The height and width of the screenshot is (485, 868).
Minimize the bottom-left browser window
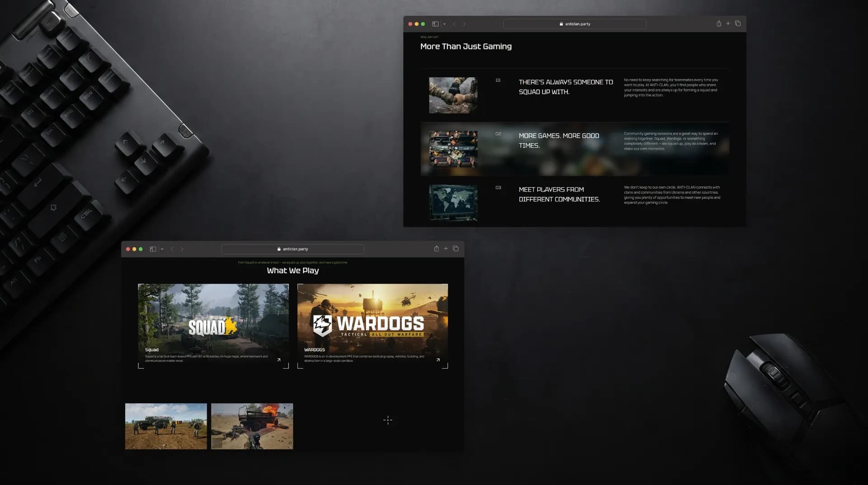click(134, 249)
